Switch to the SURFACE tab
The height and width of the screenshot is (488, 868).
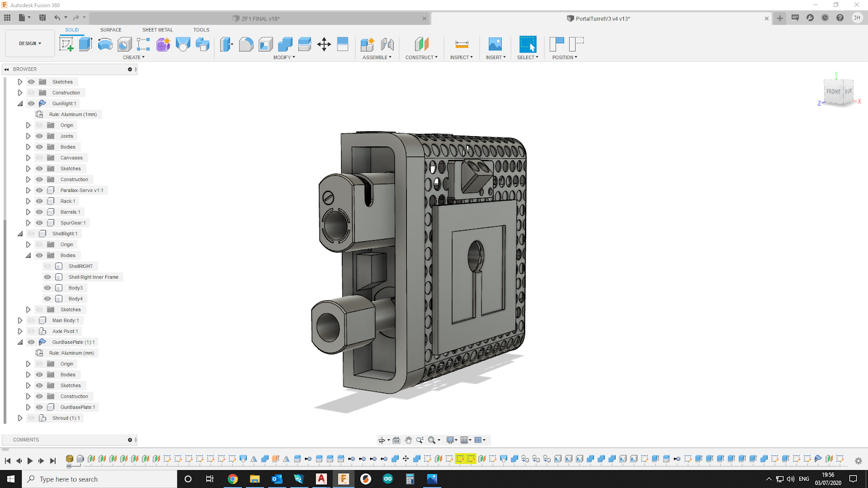[111, 30]
